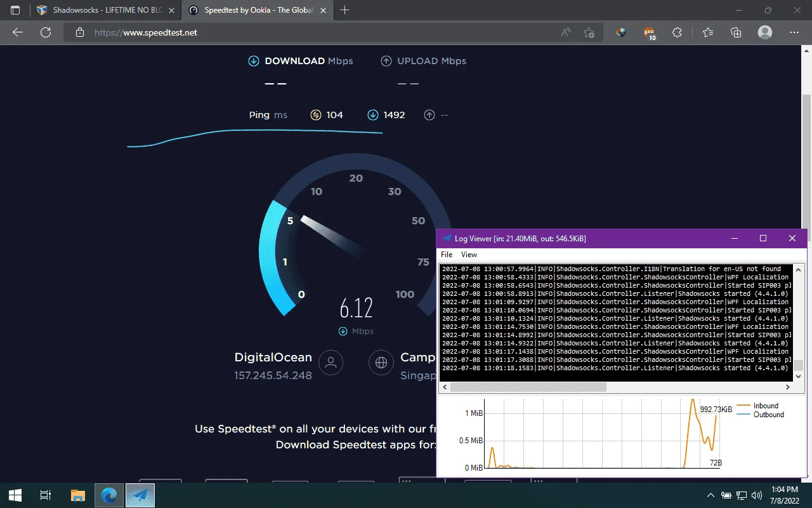Go back using the browser back arrow
This screenshot has height=508, width=812.
(18, 32)
